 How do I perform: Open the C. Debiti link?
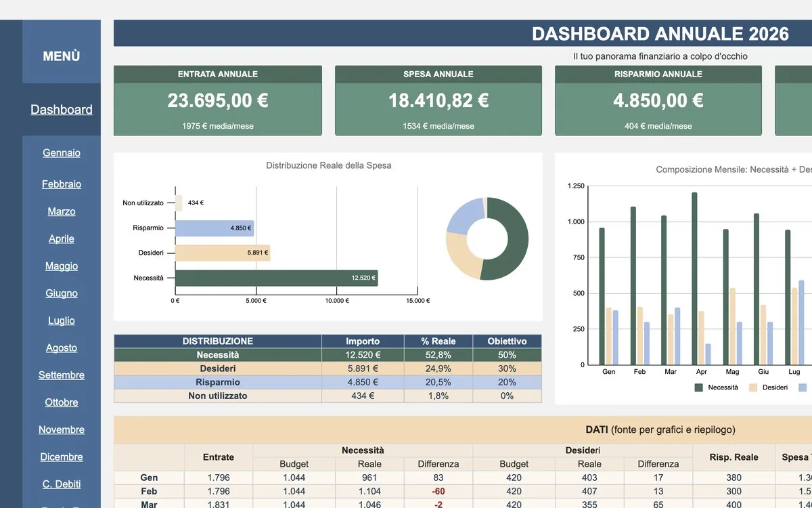[x=62, y=484]
